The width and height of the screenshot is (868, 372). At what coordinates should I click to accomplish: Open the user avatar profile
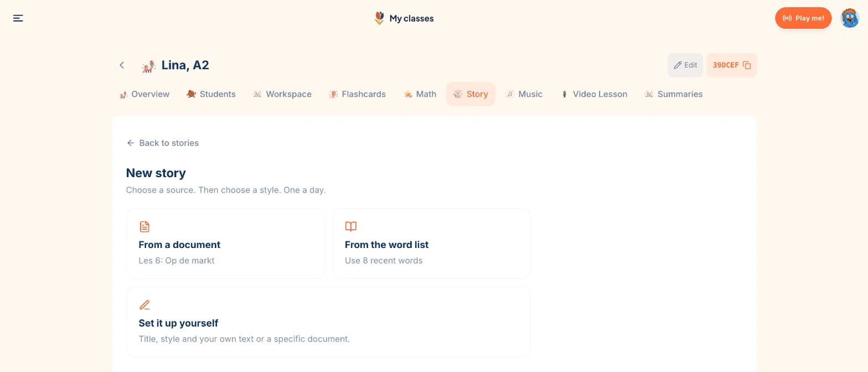(x=850, y=18)
